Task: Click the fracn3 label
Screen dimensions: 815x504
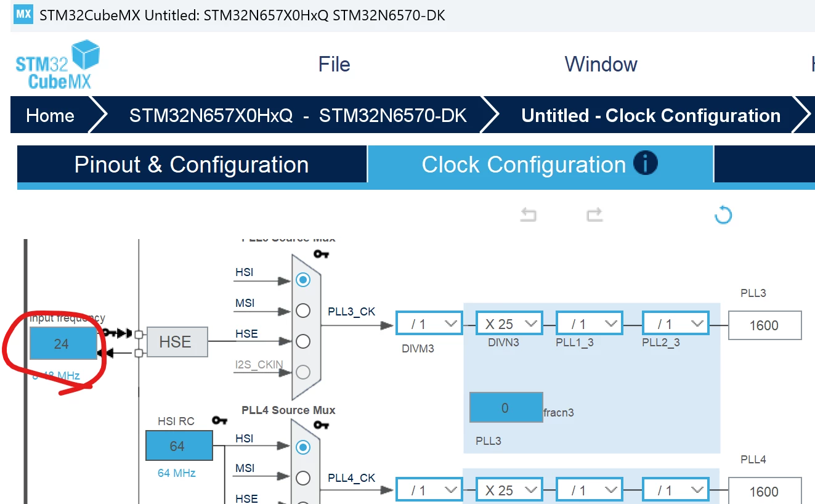Action: click(559, 412)
